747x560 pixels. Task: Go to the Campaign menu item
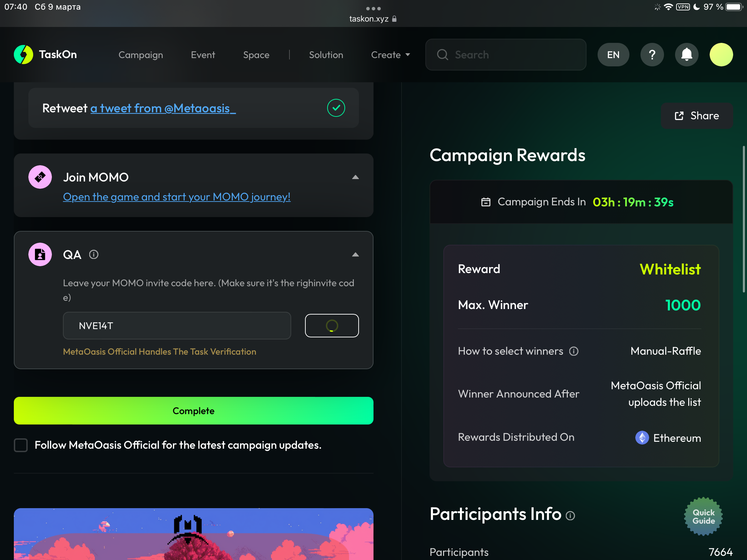pyautogui.click(x=141, y=55)
